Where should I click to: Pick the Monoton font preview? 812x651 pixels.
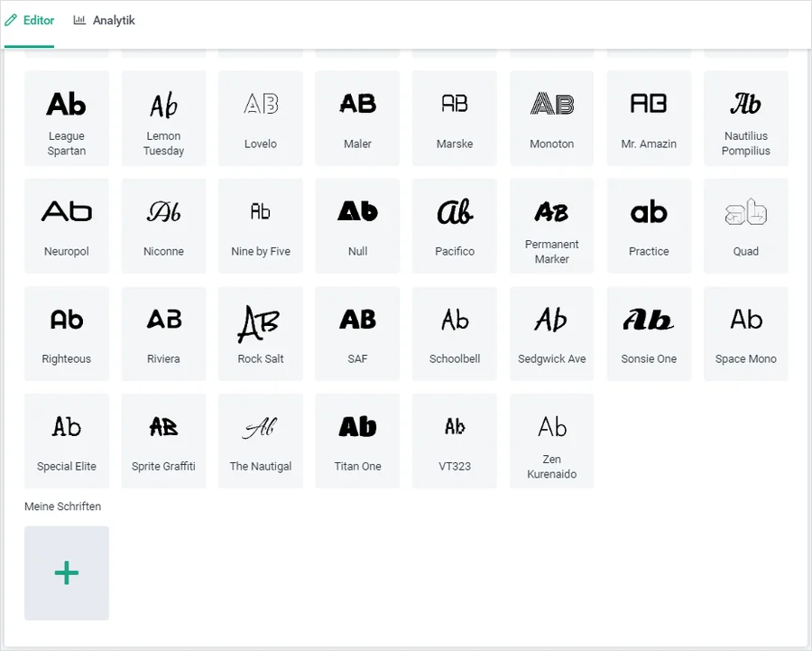tap(552, 118)
